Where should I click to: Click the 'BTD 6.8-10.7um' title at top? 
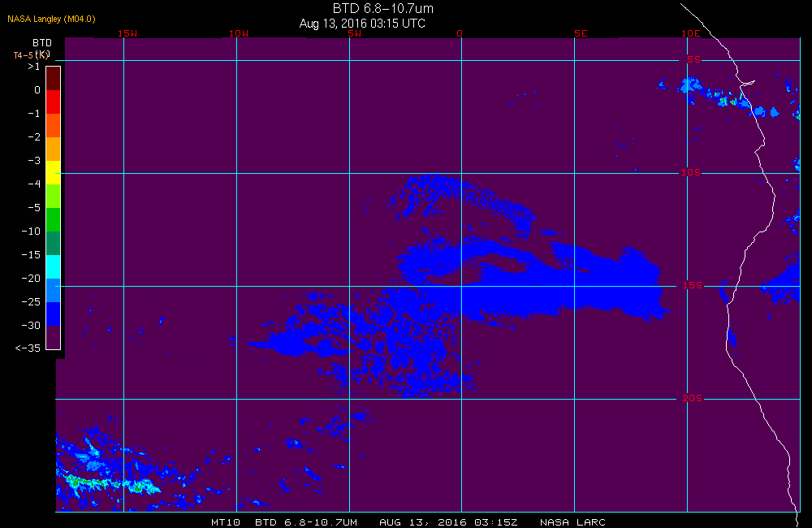coord(382,8)
